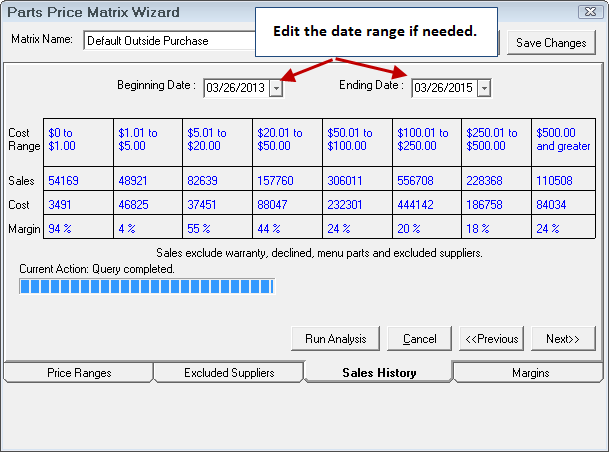Open the Beginning Date dropdown arrow

pos(276,88)
